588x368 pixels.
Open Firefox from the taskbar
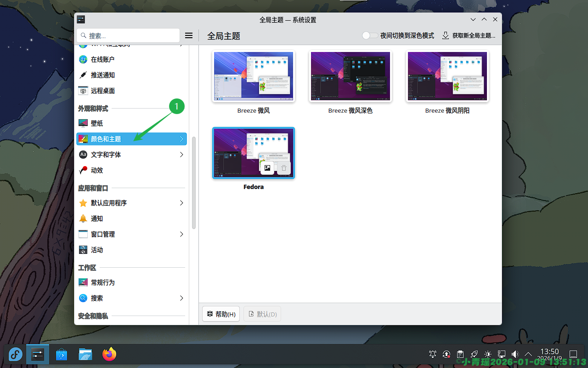(109, 354)
